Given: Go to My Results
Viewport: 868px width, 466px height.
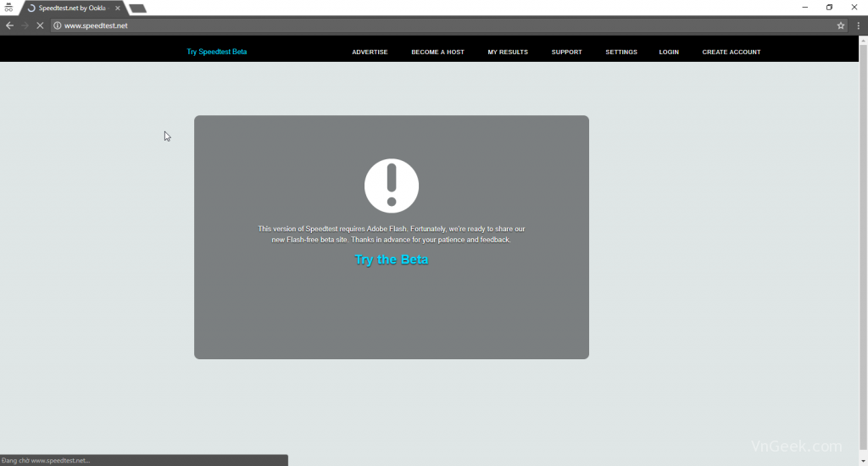Looking at the screenshot, I should [x=508, y=52].
